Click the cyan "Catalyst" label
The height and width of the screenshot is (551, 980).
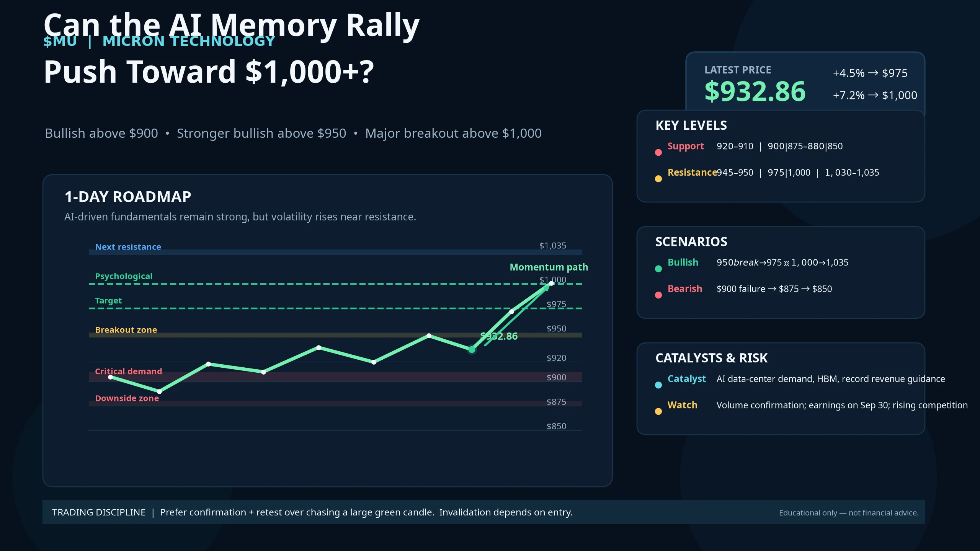[687, 379]
